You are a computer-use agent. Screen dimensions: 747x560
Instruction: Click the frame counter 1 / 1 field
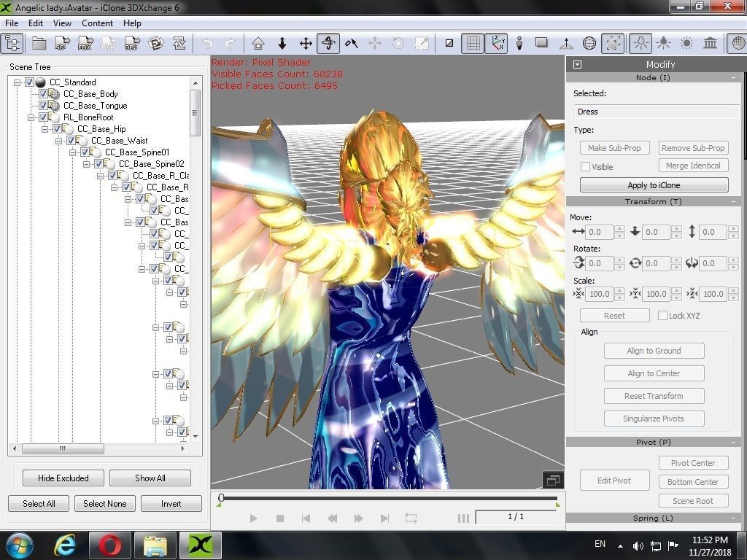516,517
